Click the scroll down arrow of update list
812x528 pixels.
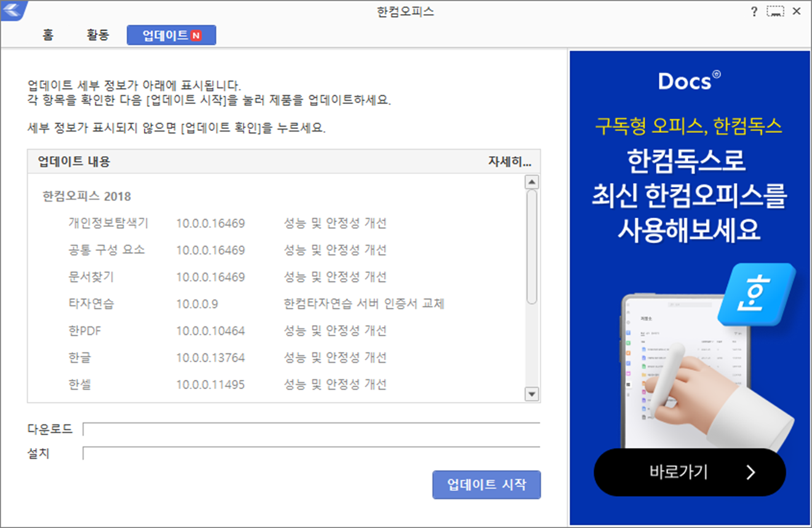point(531,394)
